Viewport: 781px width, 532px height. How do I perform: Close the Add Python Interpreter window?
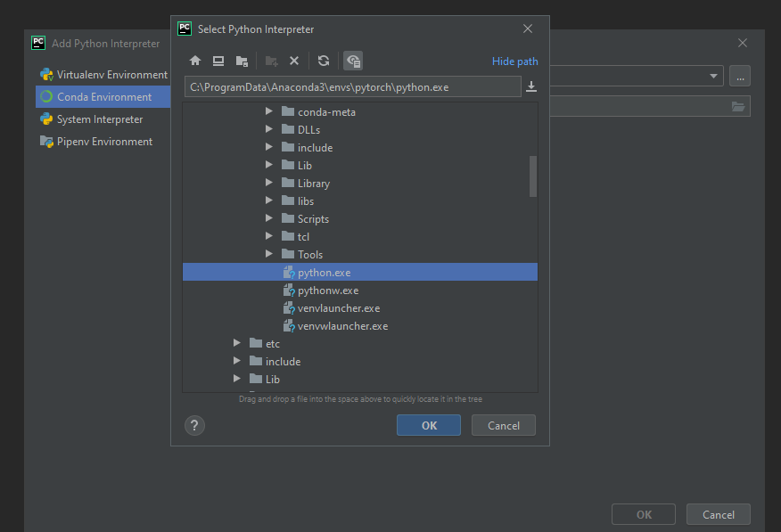point(743,44)
